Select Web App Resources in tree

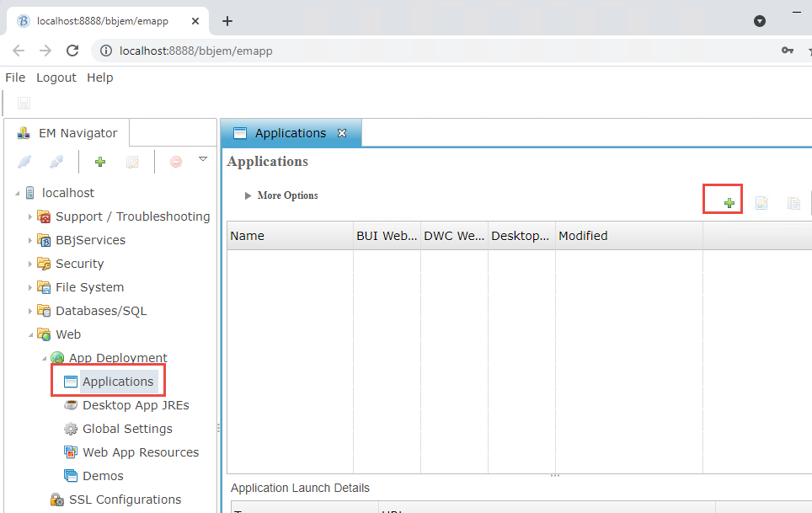tap(141, 452)
